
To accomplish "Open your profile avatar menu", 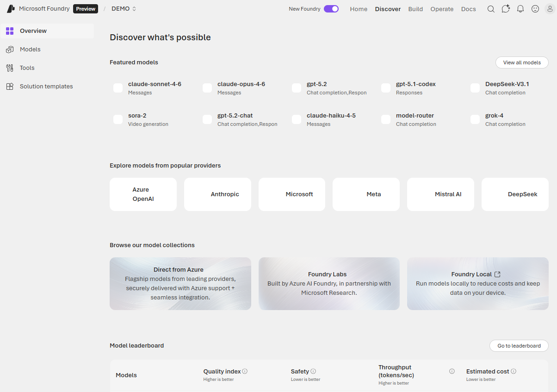I will (x=550, y=9).
